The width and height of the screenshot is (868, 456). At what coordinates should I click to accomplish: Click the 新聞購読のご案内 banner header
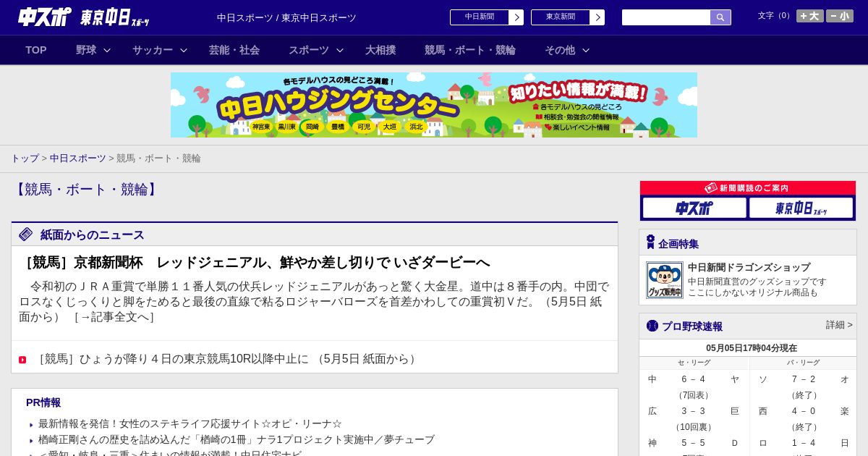tap(748, 187)
